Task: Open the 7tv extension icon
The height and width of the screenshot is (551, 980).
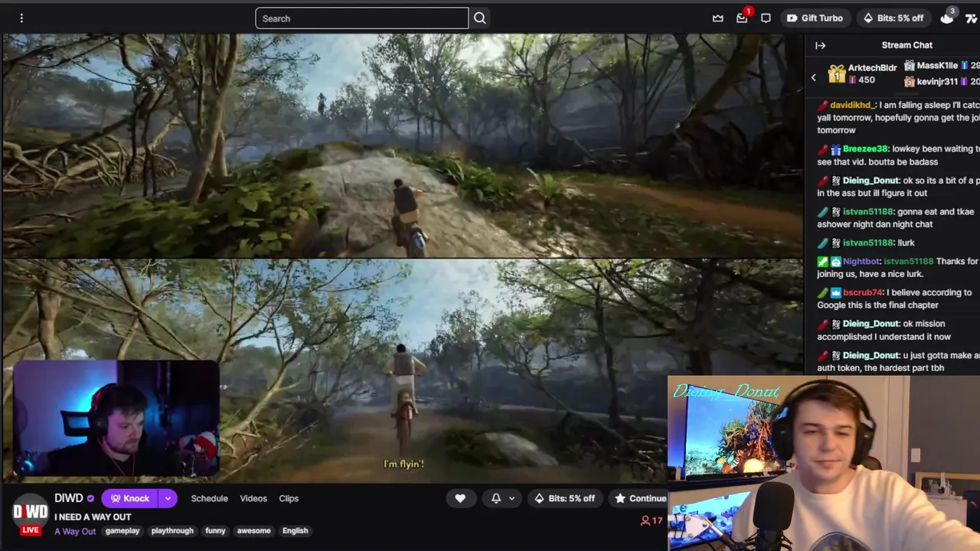Action: point(972,18)
